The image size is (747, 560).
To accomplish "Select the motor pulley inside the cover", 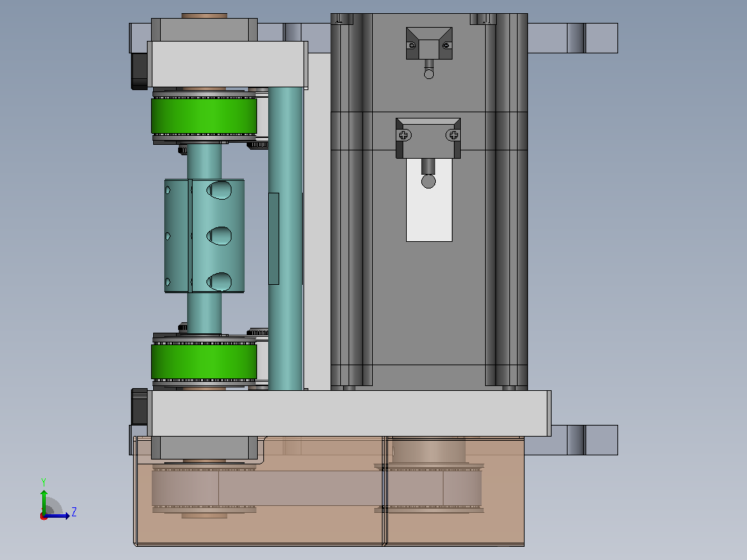I will pos(429,487).
